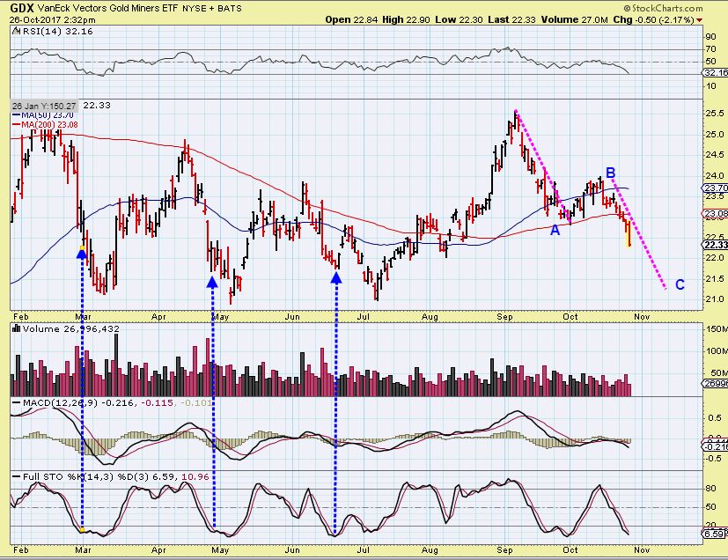This screenshot has width=728, height=560.
Task: Click the 24.5 price axis label
Action: [715, 155]
